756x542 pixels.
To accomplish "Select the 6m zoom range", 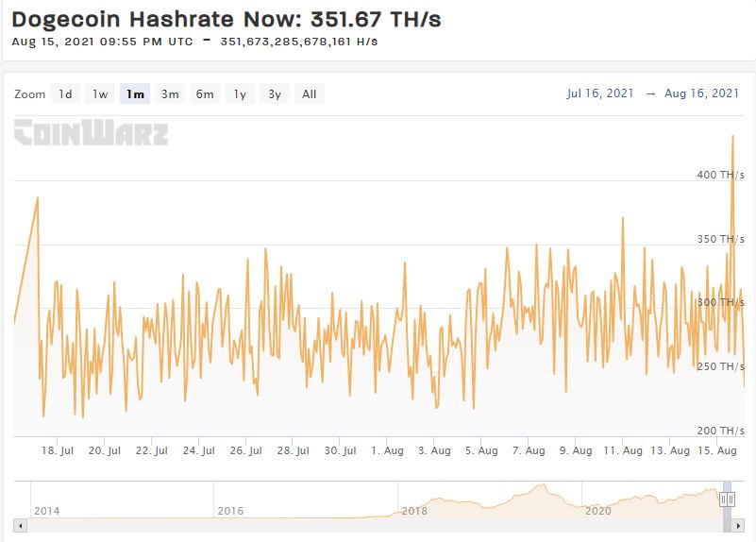I will click(x=205, y=94).
